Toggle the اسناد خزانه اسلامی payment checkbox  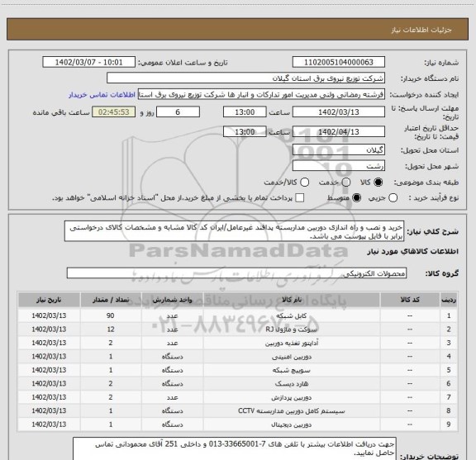(x=300, y=198)
